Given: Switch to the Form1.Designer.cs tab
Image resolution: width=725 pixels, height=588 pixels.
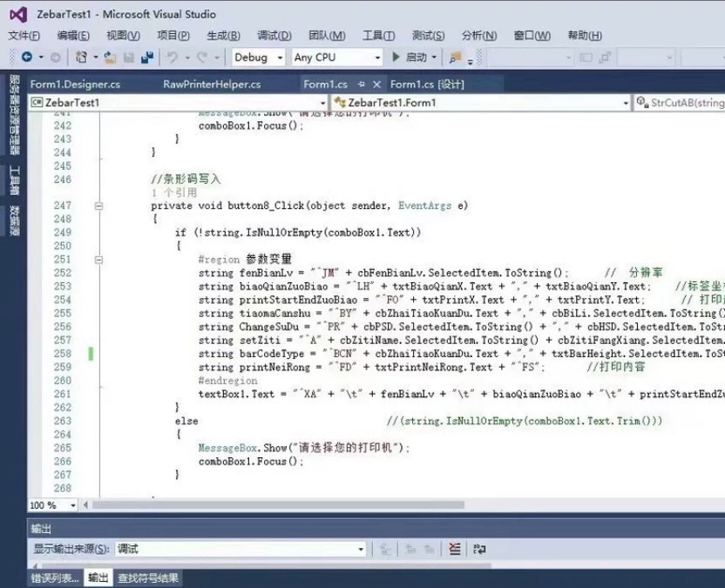Looking at the screenshot, I should tap(75, 84).
